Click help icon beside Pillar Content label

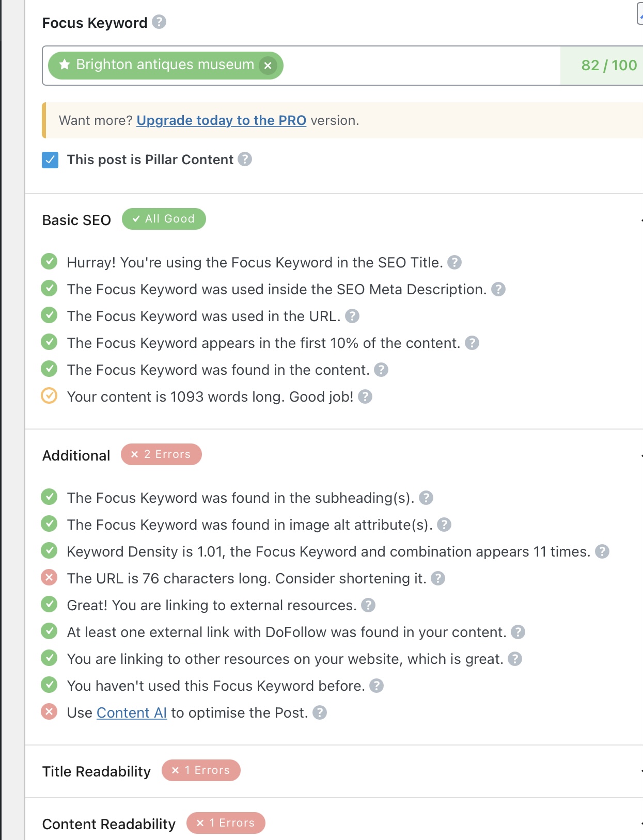coord(245,159)
